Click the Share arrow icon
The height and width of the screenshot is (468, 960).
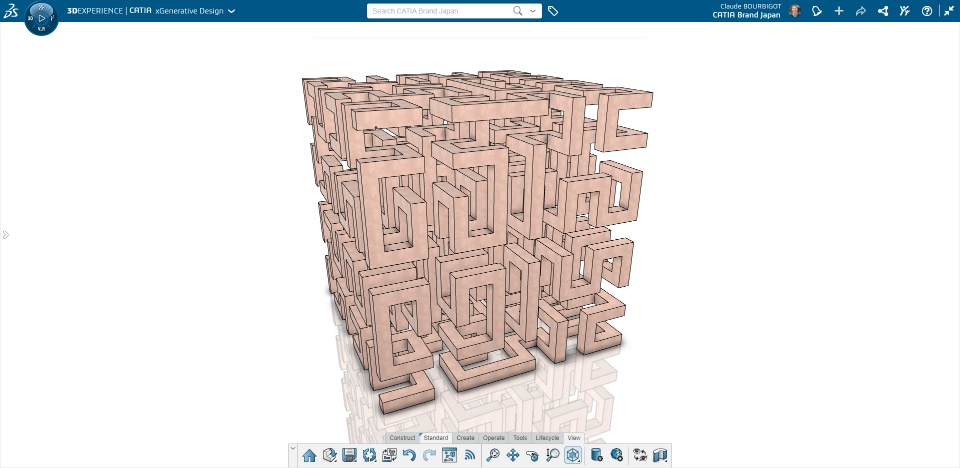click(x=861, y=11)
